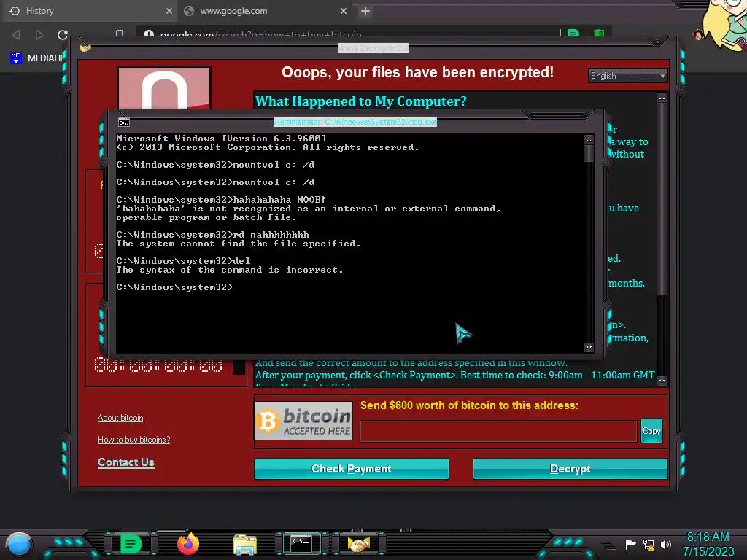Open the MEDIAFIRE bookmark
The image size is (747, 560).
click(36, 58)
